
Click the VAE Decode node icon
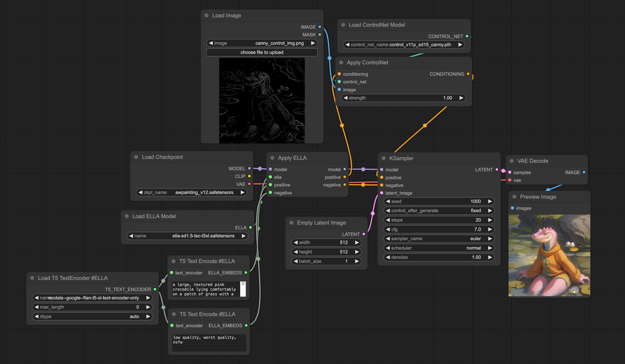(513, 161)
